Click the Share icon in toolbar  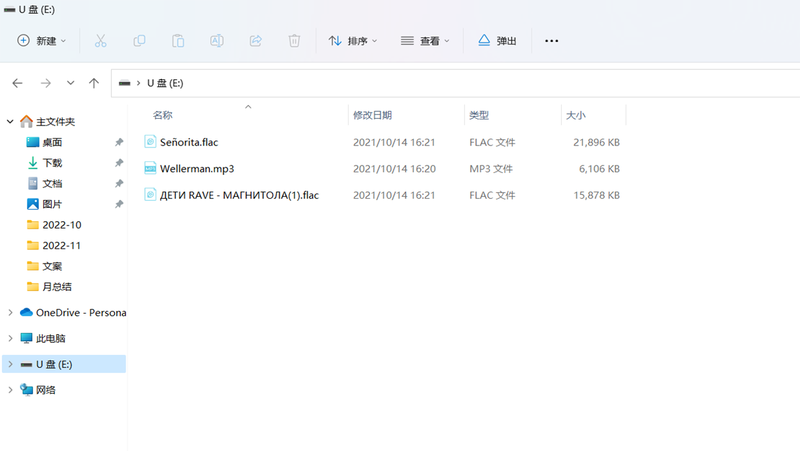click(256, 41)
